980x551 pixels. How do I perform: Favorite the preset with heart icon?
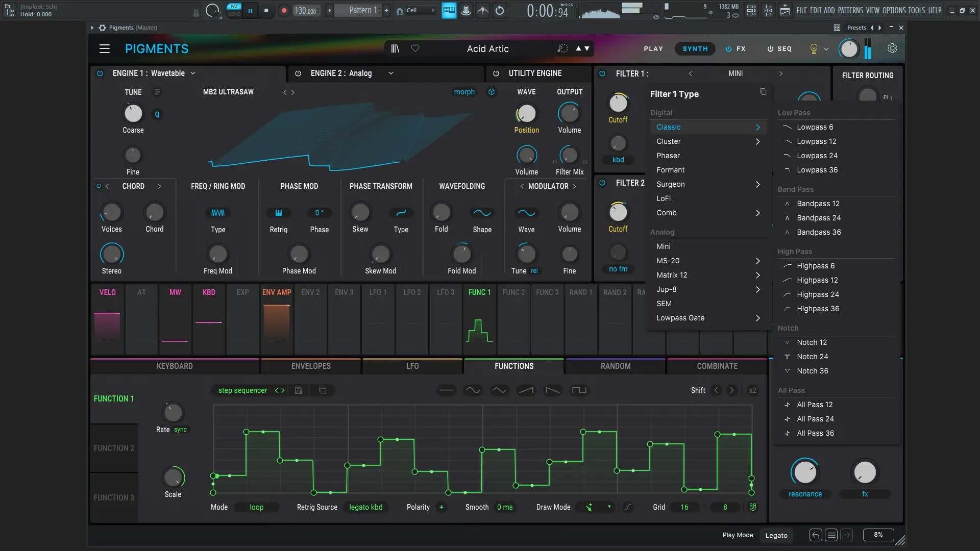click(x=415, y=48)
